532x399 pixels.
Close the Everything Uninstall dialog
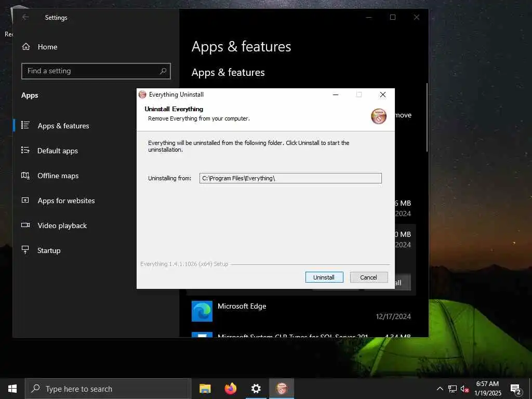[x=383, y=95]
